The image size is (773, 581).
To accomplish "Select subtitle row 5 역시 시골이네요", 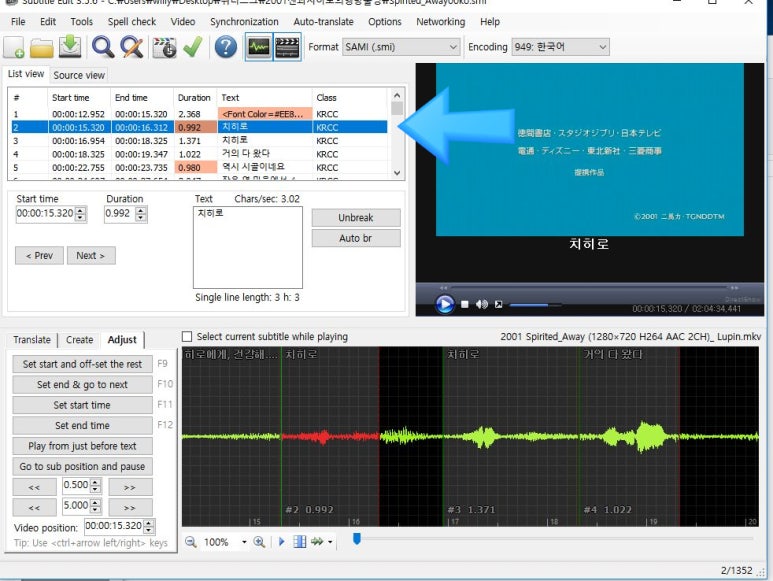I will click(199, 168).
